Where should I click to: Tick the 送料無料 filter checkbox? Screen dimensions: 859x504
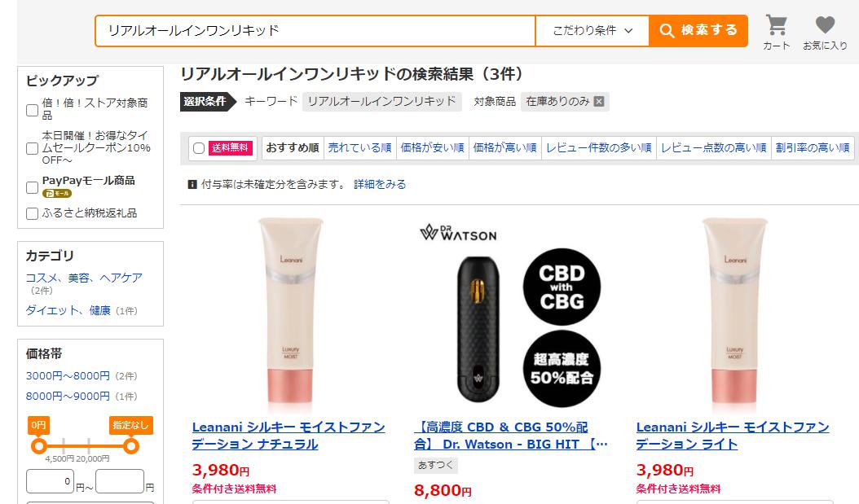(199, 148)
